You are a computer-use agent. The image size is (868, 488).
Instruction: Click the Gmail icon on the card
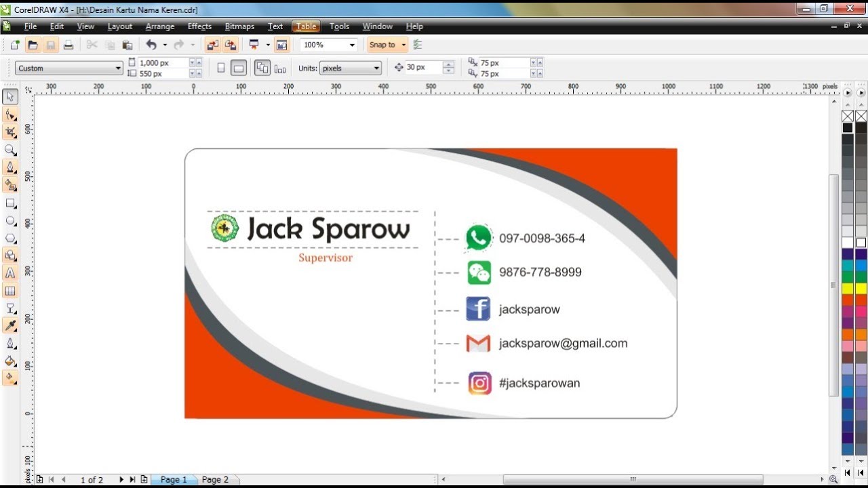tap(478, 343)
